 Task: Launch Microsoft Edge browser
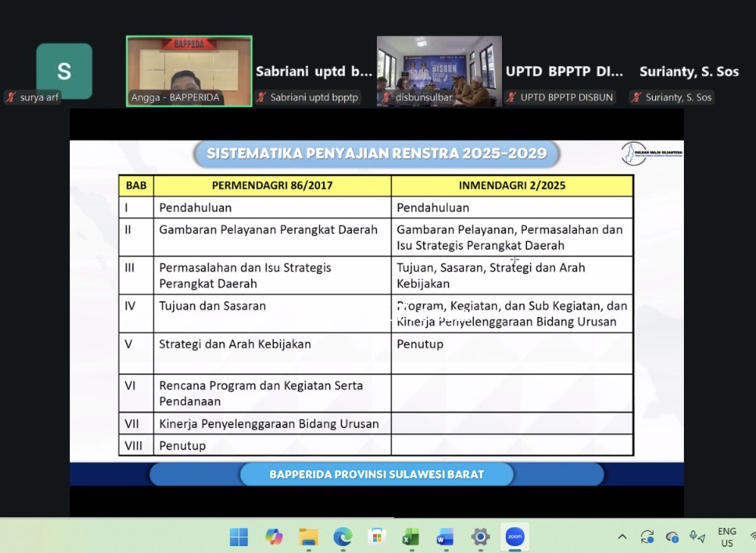point(343,537)
